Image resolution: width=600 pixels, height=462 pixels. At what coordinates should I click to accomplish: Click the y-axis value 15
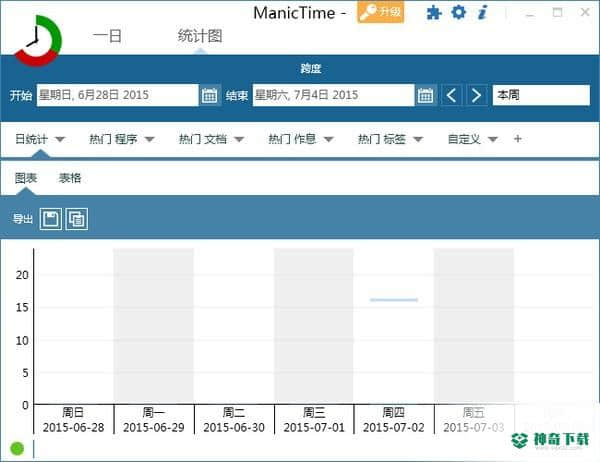coord(22,307)
